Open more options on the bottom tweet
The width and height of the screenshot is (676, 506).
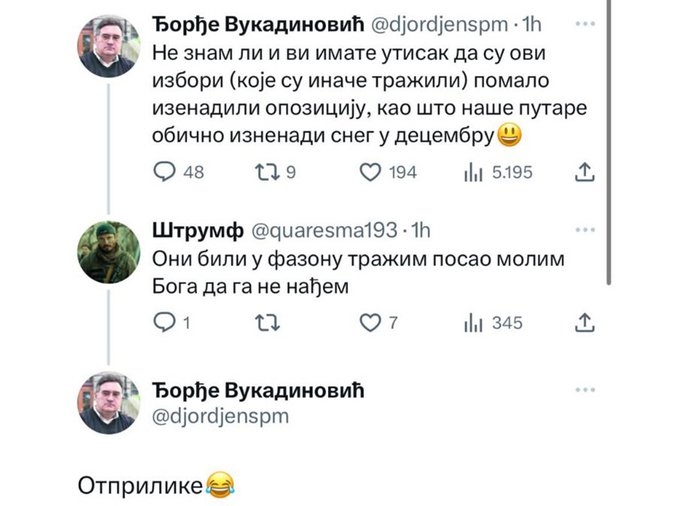(x=585, y=389)
